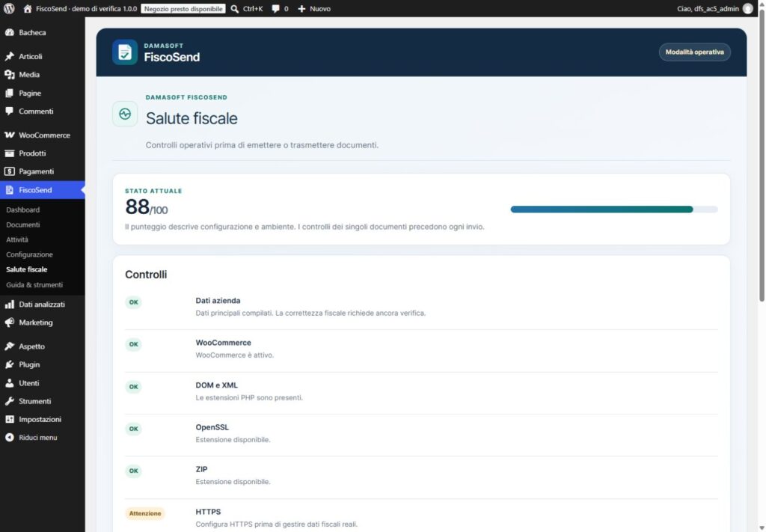
Task: Click the home icon beside the site name
Action: (x=28, y=9)
